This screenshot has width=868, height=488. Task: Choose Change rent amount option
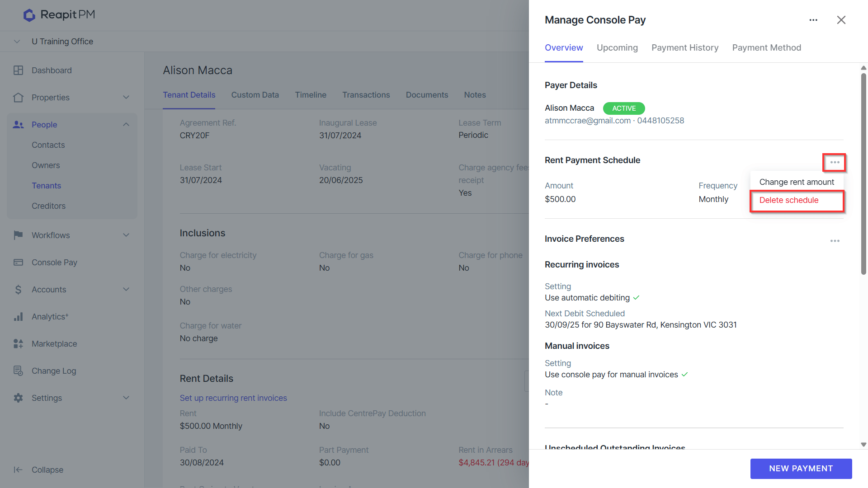[797, 182]
